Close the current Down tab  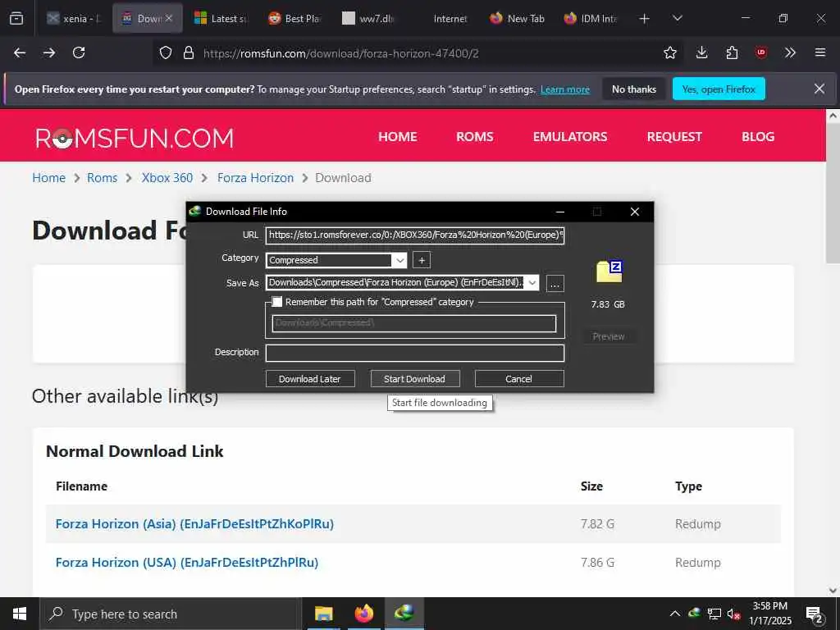coord(169,18)
